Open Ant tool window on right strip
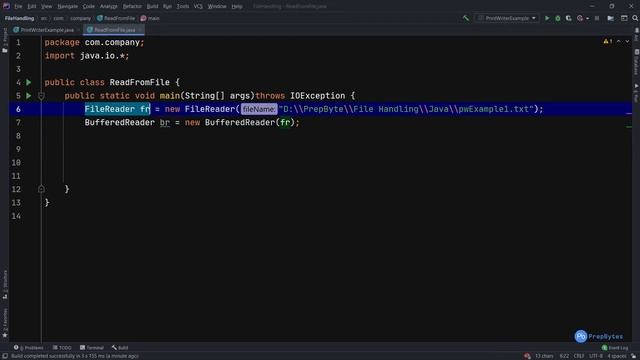Image resolution: width=640 pixels, height=360 pixels. (x=636, y=35)
